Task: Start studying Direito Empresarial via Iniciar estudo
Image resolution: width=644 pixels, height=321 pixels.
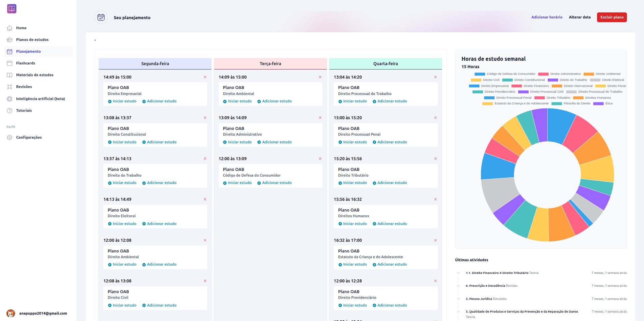Action: [x=122, y=101]
